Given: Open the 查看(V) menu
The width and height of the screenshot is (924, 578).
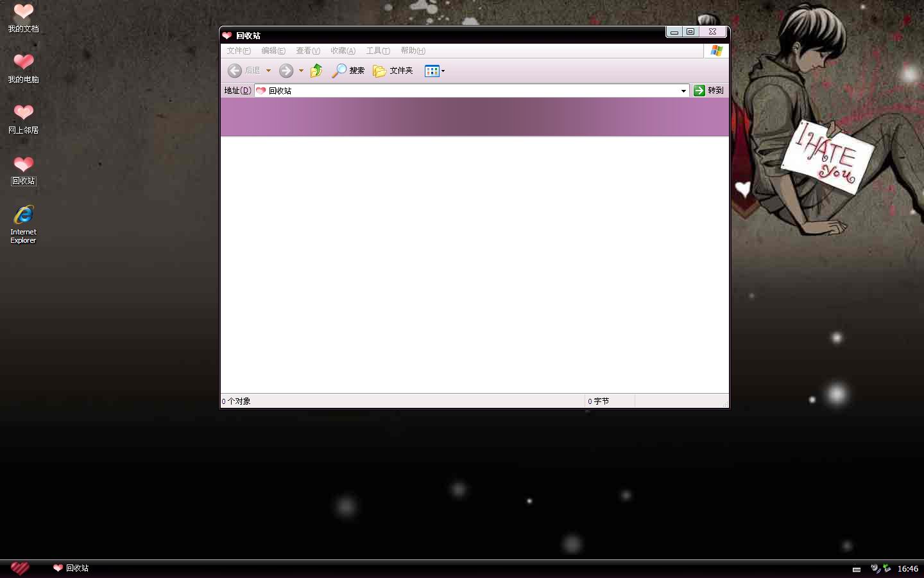Looking at the screenshot, I should 308,51.
